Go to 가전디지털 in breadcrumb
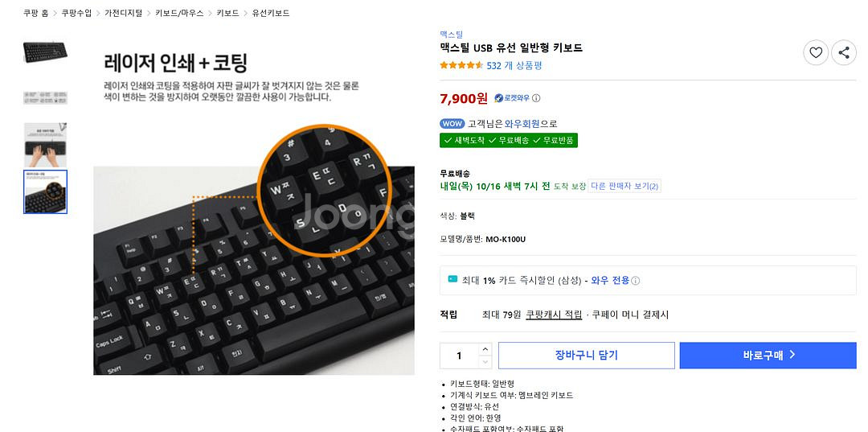The width and height of the screenshot is (868, 432). tap(123, 13)
